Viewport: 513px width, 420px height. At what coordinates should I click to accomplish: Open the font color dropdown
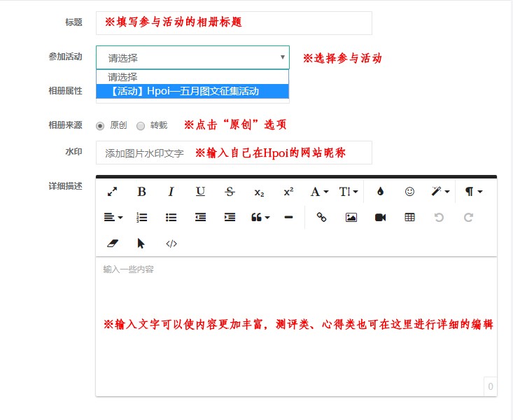(x=318, y=192)
